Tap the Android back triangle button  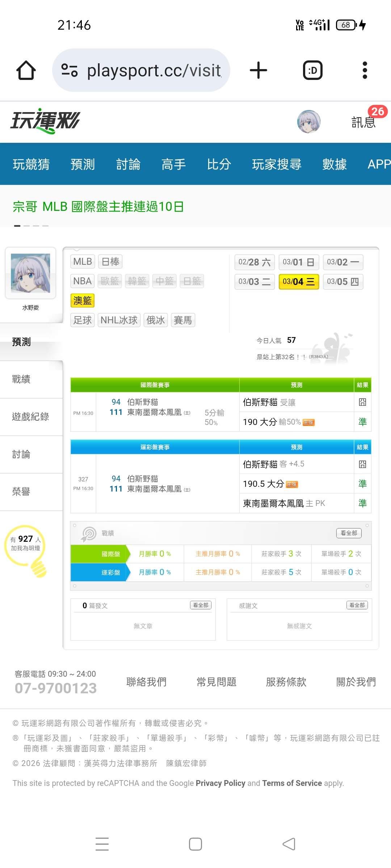pyautogui.click(x=289, y=844)
